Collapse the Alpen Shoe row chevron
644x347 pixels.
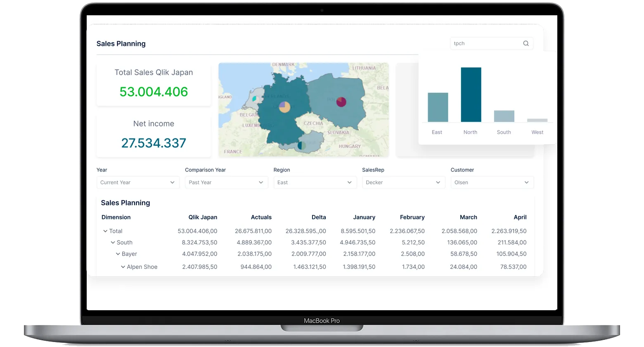tap(123, 267)
